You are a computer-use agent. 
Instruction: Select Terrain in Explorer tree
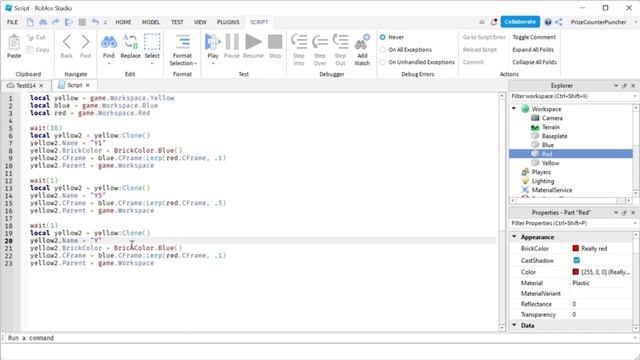[551, 127]
